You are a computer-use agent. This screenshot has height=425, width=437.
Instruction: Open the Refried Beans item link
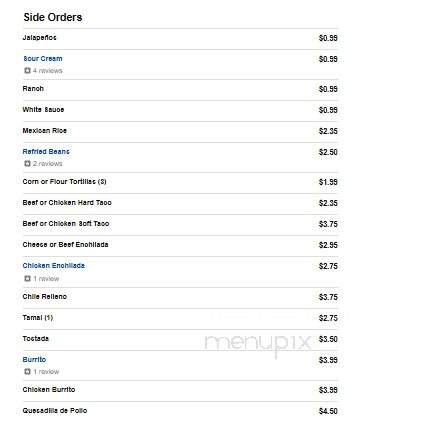pos(46,152)
